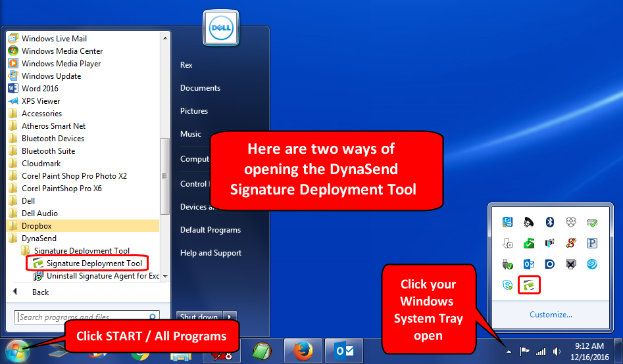
Task: Expand the Dell Audio folder
Action: (33, 213)
